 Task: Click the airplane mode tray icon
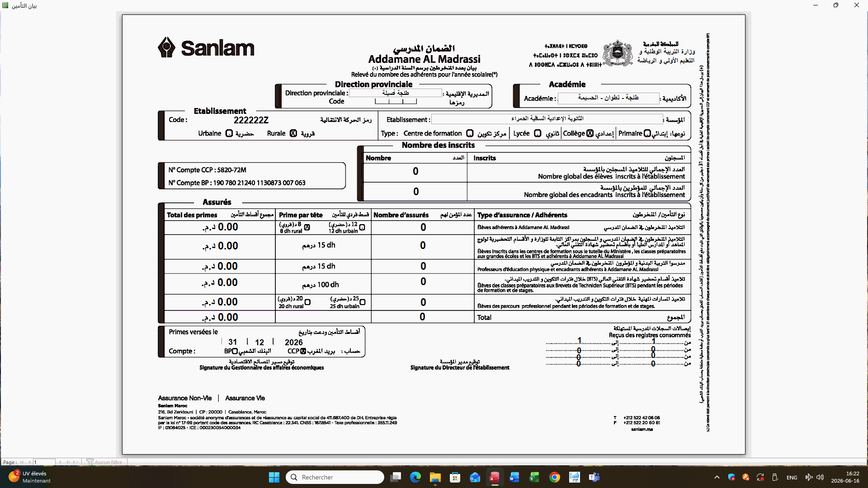click(809, 477)
